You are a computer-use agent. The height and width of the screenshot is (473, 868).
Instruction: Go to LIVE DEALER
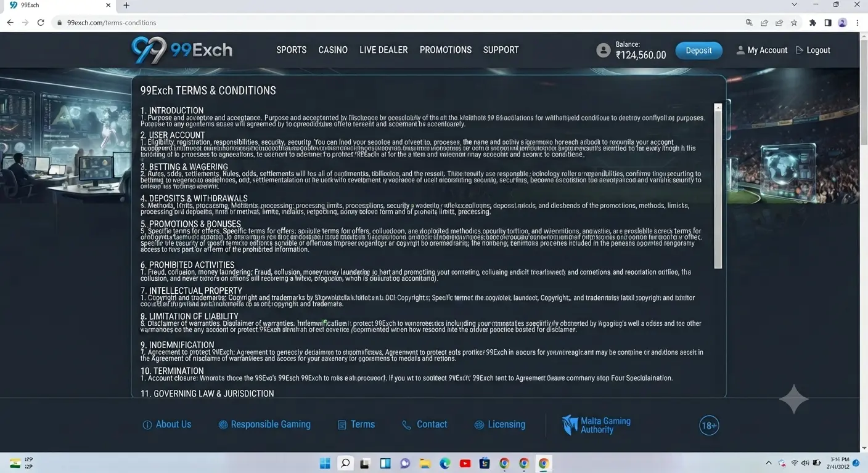click(383, 50)
